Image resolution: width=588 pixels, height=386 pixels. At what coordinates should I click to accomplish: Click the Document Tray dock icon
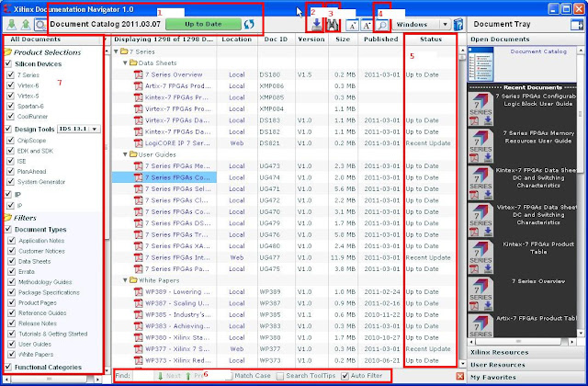(x=576, y=25)
